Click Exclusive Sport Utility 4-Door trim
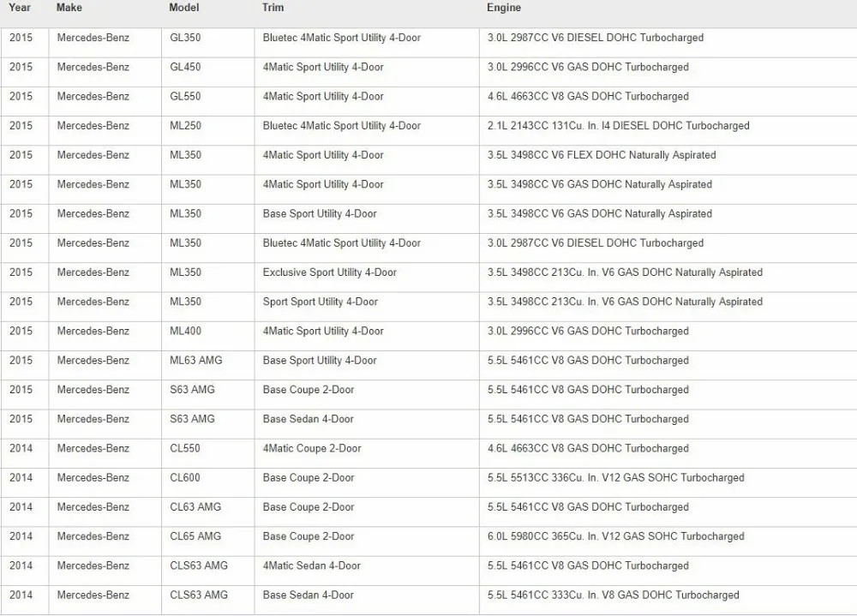This screenshot has height=616, width=857. click(330, 272)
